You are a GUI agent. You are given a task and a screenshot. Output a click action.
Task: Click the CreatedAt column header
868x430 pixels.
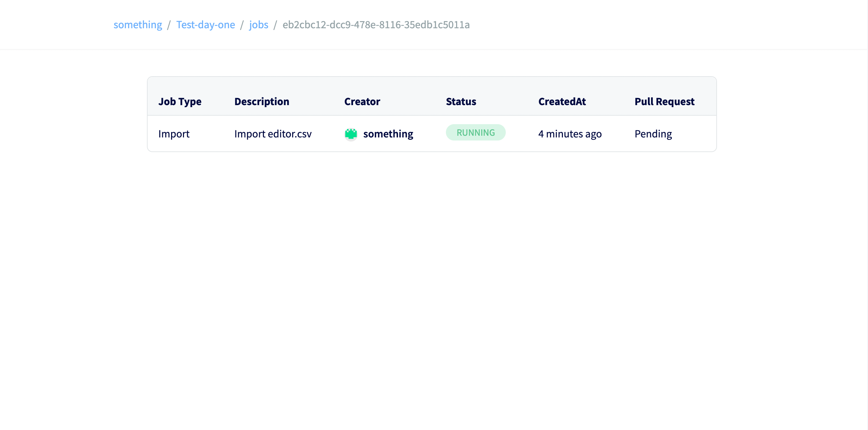point(562,101)
